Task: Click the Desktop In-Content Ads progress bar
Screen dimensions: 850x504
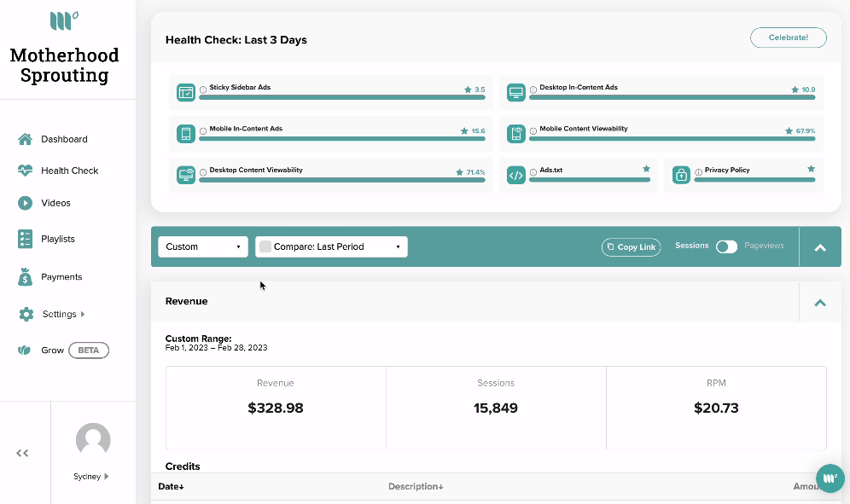Action: (x=672, y=97)
